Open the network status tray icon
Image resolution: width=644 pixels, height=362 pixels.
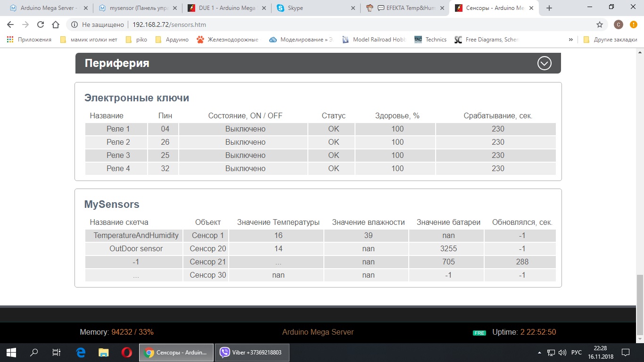tap(551, 353)
